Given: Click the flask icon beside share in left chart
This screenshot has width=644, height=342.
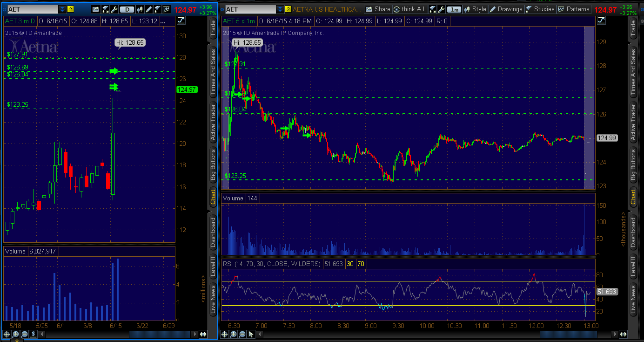Looking at the screenshot, I should point(105,9).
